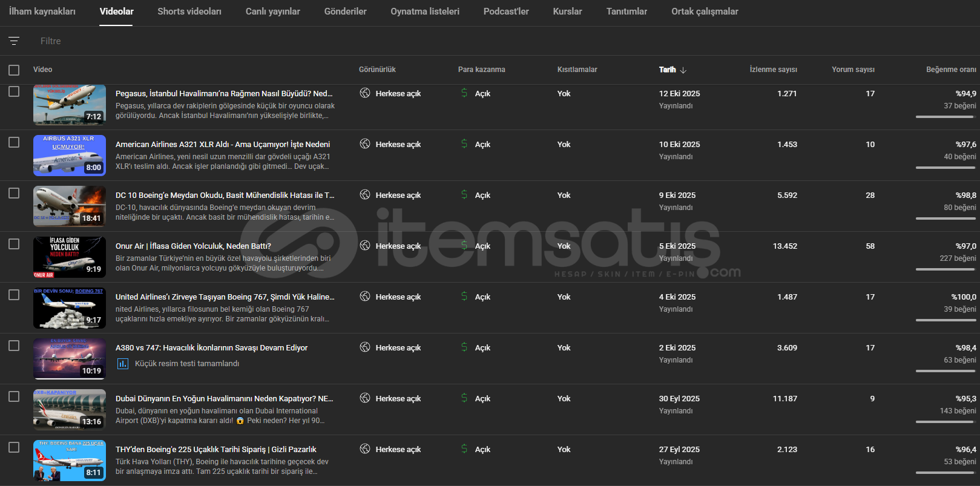Click the 30 Eyl 2025 date cell
980x486 pixels.
point(679,399)
